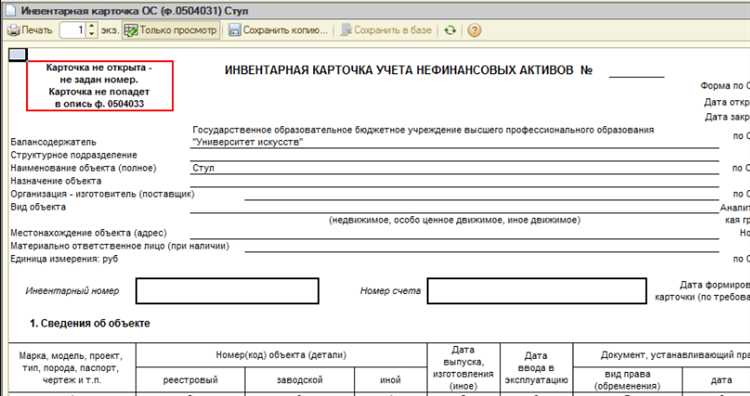Increase the number of copies
The height and width of the screenshot is (396, 750).
click(x=92, y=26)
